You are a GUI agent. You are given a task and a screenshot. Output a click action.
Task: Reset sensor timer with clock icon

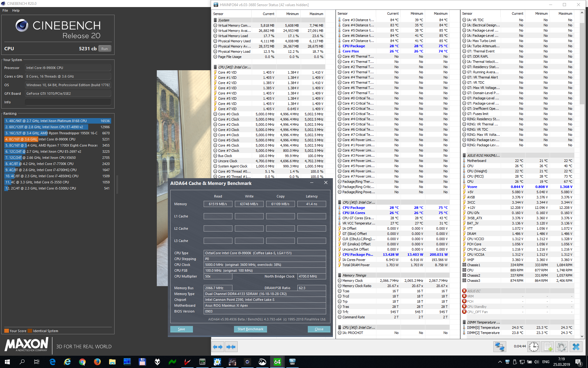coord(533,347)
